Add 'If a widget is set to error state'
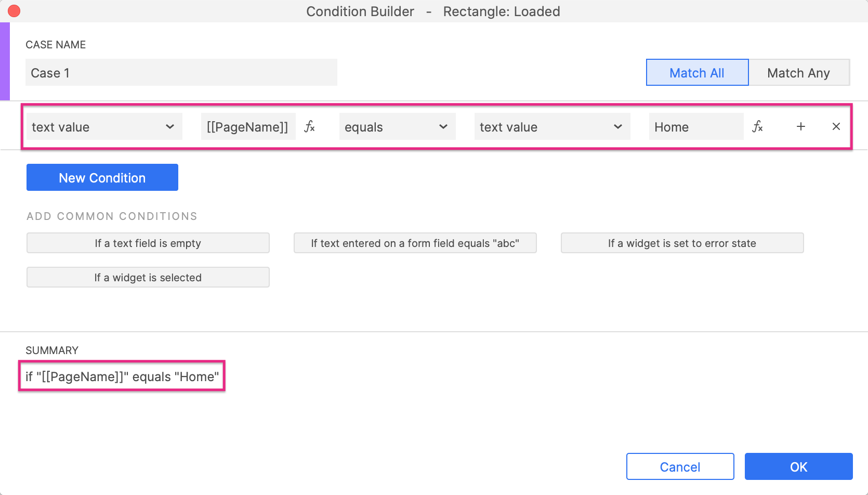This screenshot has height=495, width=868. click(682, 243)
